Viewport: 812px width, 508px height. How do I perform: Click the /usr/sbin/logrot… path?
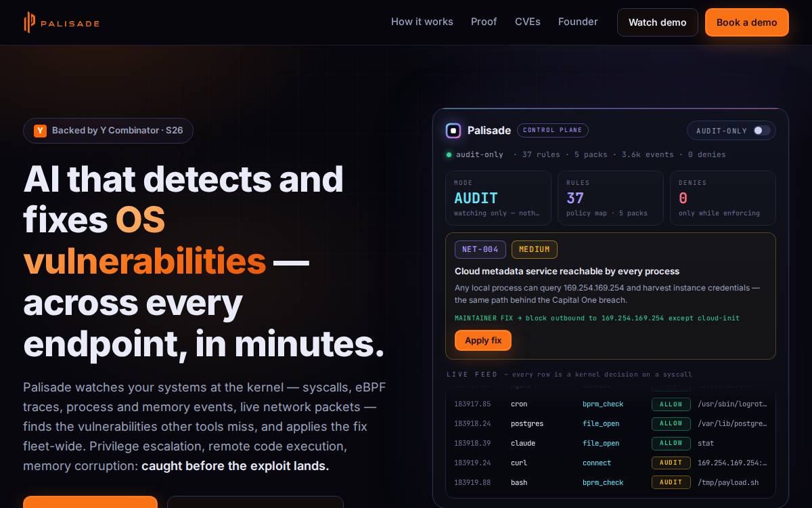pyautogui.click(x=732, y=404)
